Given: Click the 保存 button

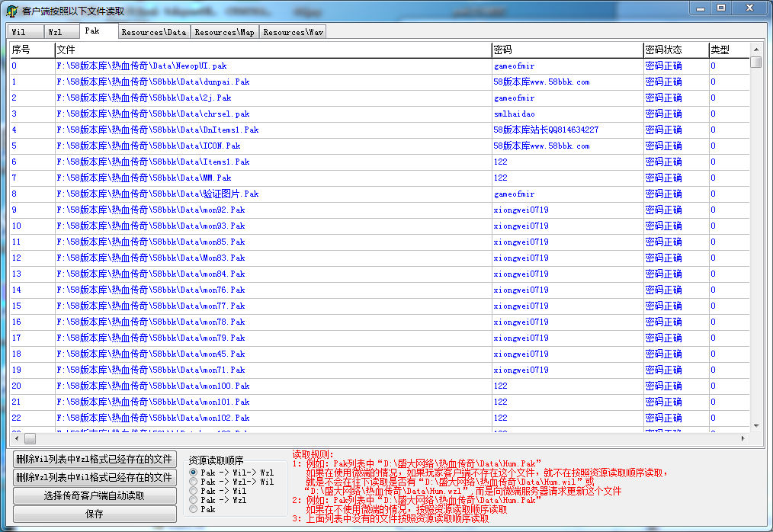Looking at the screenshot, I should tap(95, 514).
